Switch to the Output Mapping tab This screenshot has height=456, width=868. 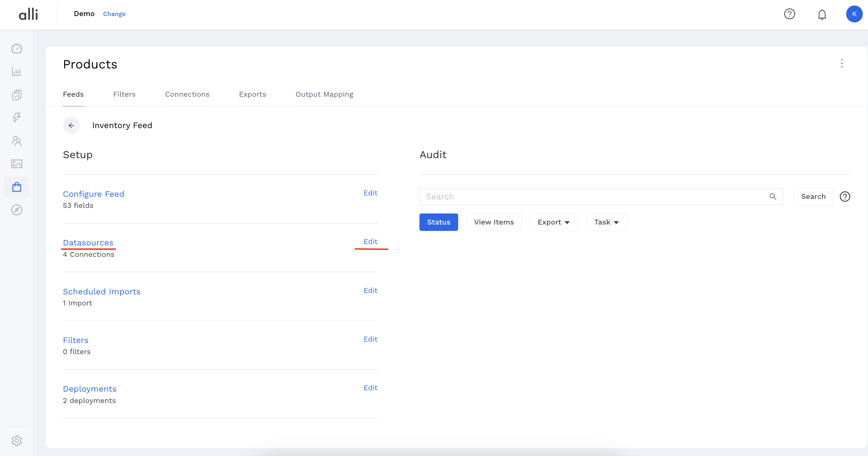click(324, 94)
